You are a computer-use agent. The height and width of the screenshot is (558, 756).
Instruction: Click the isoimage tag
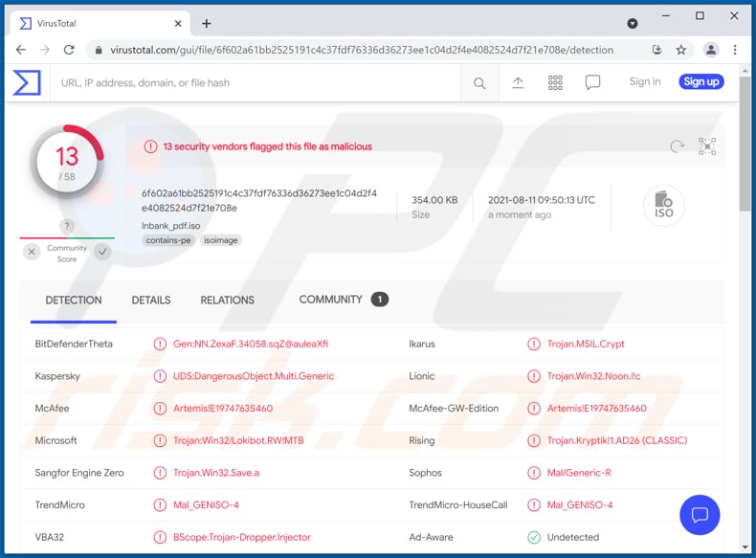click(x=220, y=240)
